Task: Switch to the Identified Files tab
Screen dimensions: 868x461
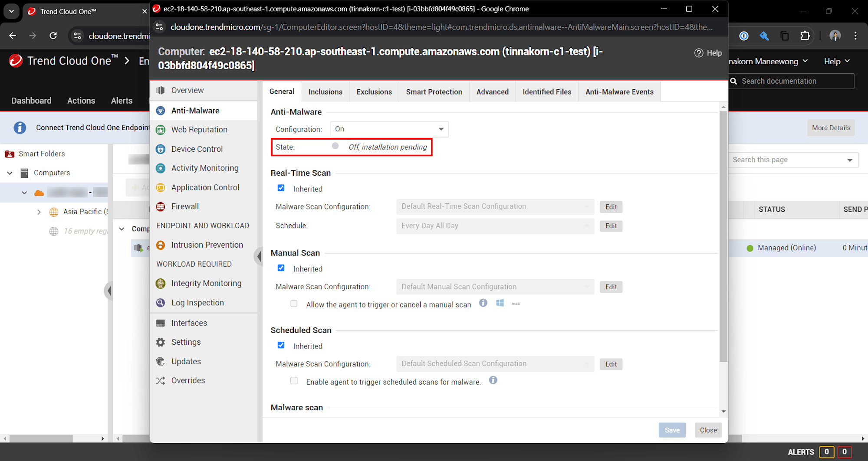Action: [x=547, y=92]
